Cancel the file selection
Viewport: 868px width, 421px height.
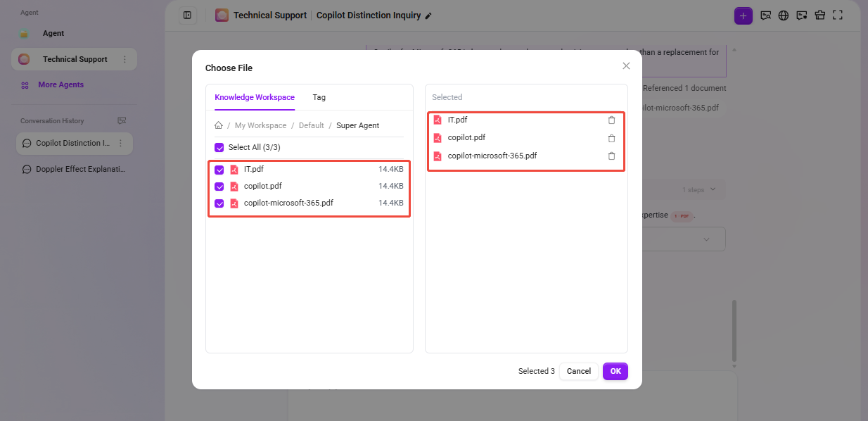click(579, 371)
